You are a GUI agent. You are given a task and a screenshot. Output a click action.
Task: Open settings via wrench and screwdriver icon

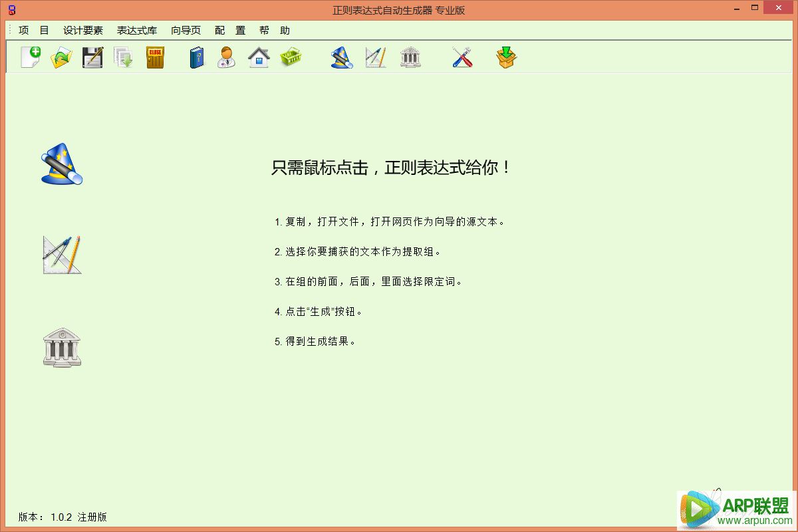point(462,57)
